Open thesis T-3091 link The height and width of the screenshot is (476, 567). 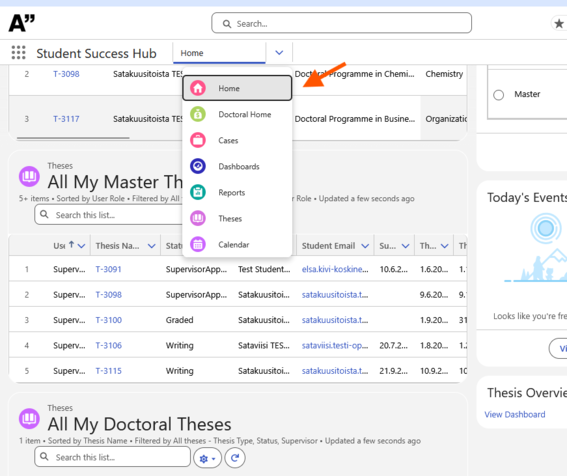(x=108, y=269)
